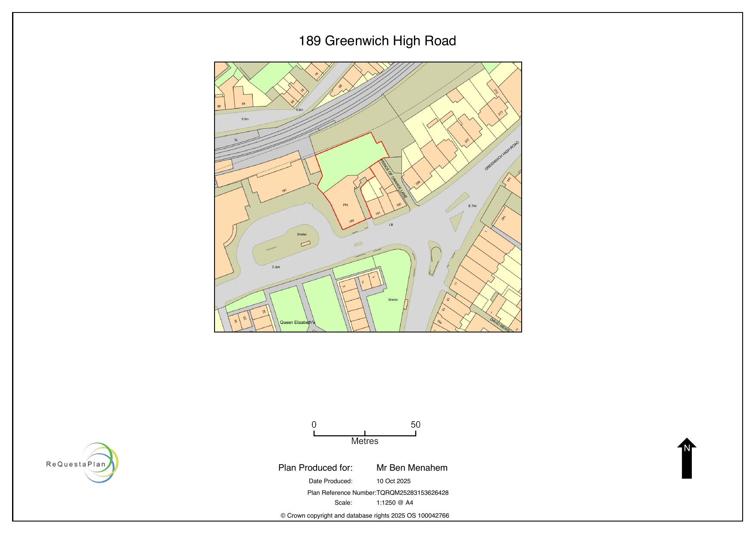The height and width of the screenshot is (534, 756).
Task: Click the 'Queen Elizabeth's' map label
Action: (297, 322)
